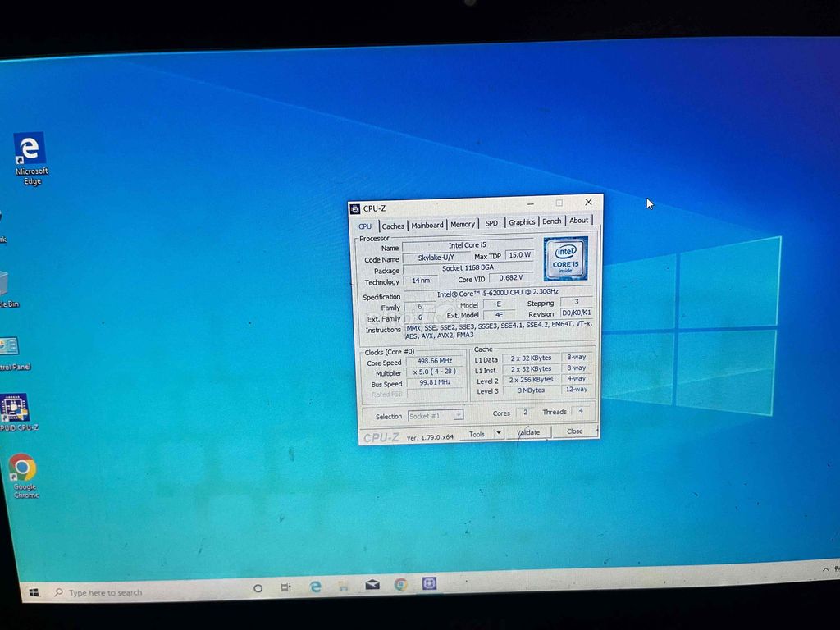Image resolution: width=840 pixels, height=630 pixels.
Task: Click the Core Speed value '498.66 MHz'
Action: 435,361
